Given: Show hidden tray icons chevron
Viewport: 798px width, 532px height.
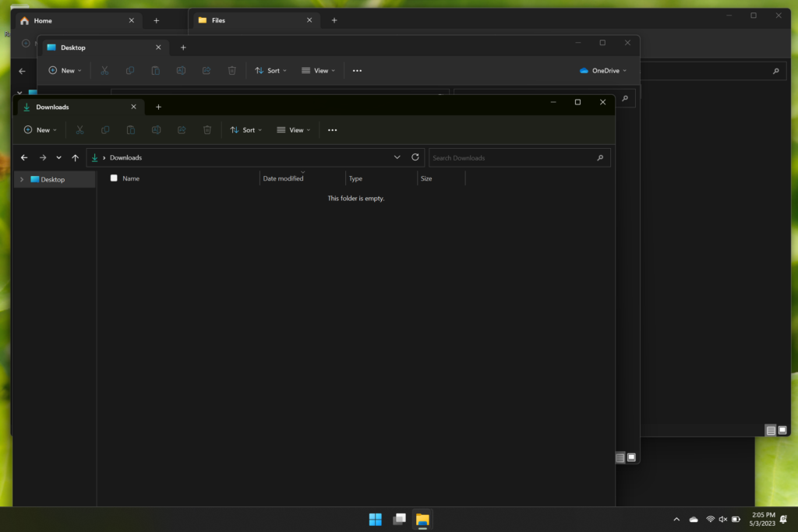Looking at the screenshot, I should point(676,520).
